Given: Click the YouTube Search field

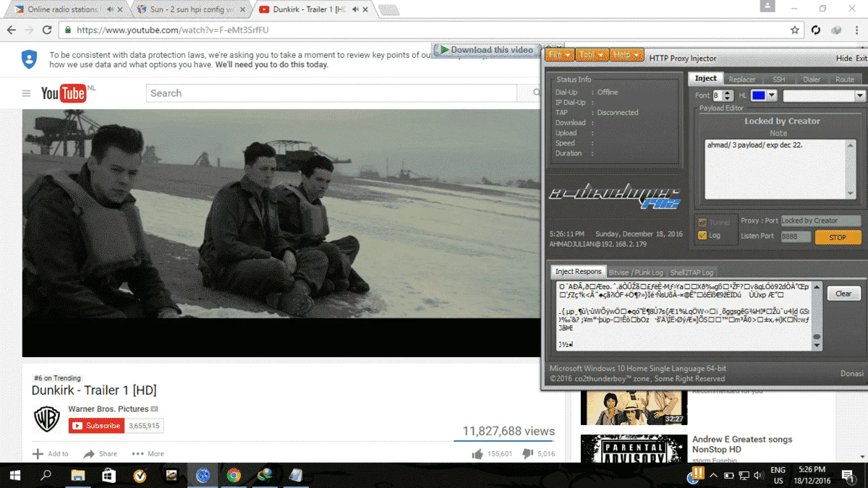Looking at the screenshot, I should [332, 93].
